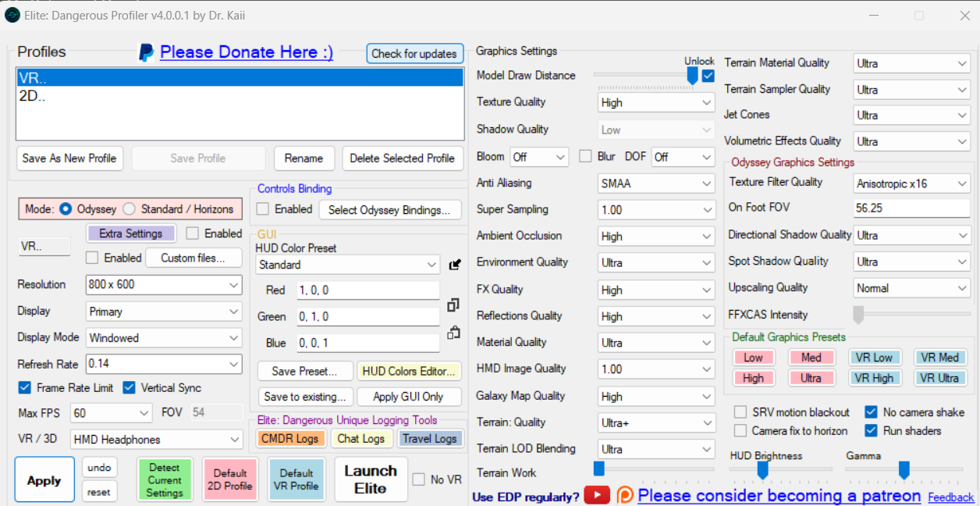The height and width of the screenshot is (506, 980).
Task: Open the Terrain Material Quality dropdown
Action: [x=912, y=63]
